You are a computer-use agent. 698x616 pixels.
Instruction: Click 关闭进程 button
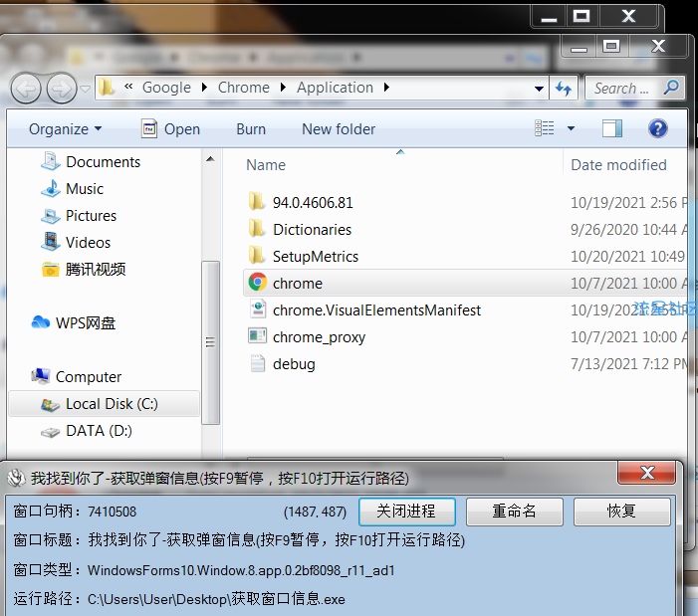pyautogui.click(x=407, y=512)
